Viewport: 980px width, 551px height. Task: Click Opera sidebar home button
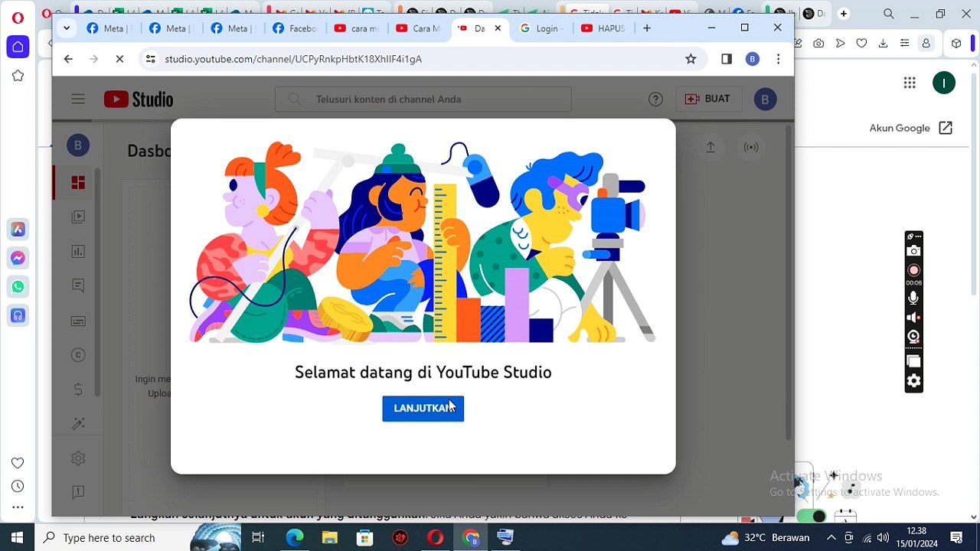click(x=18, y=47)
